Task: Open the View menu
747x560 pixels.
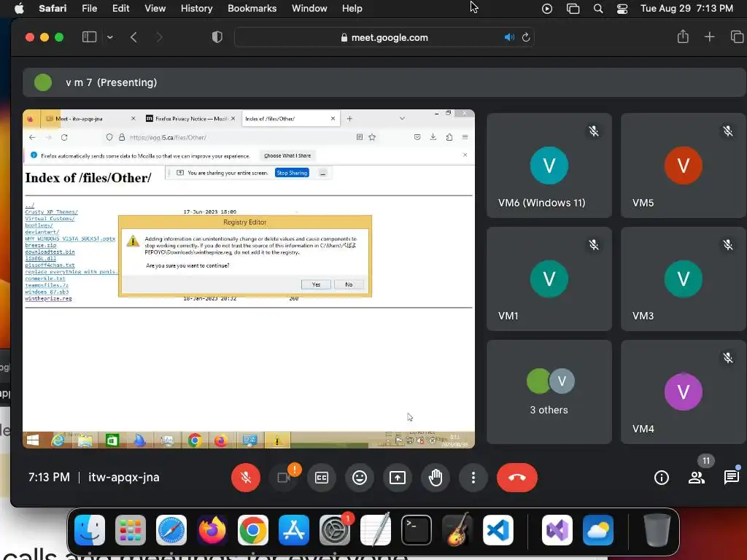Action: coord(155,8)
